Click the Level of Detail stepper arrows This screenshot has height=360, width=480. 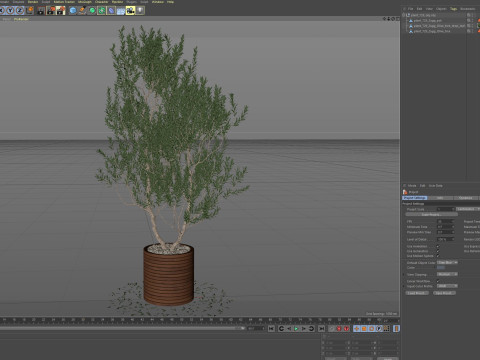tap(453, 239)
